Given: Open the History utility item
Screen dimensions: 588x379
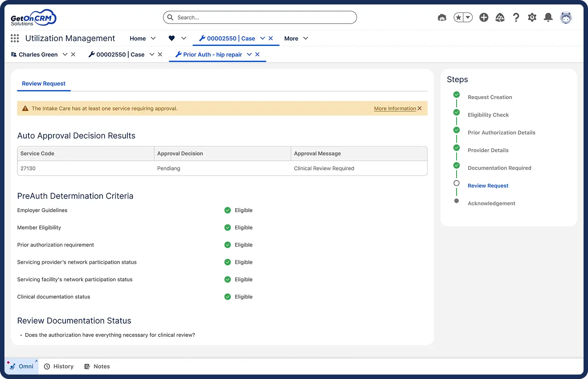Looking at the screenshot, I should (59, 366).
